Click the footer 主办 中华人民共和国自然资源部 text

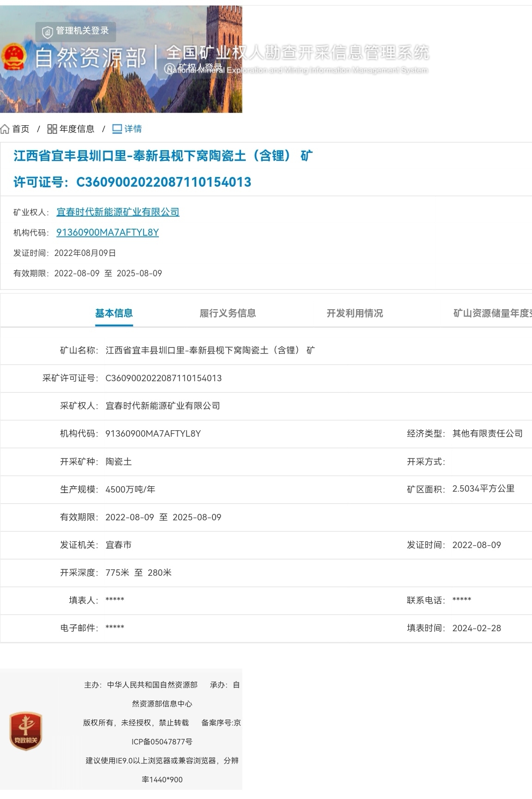click(141, 685)
